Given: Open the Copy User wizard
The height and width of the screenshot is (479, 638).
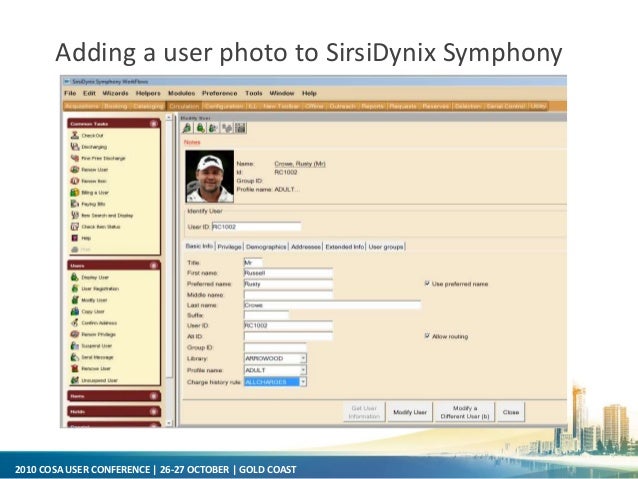Looking at the screenshot, I should point(88,312).
